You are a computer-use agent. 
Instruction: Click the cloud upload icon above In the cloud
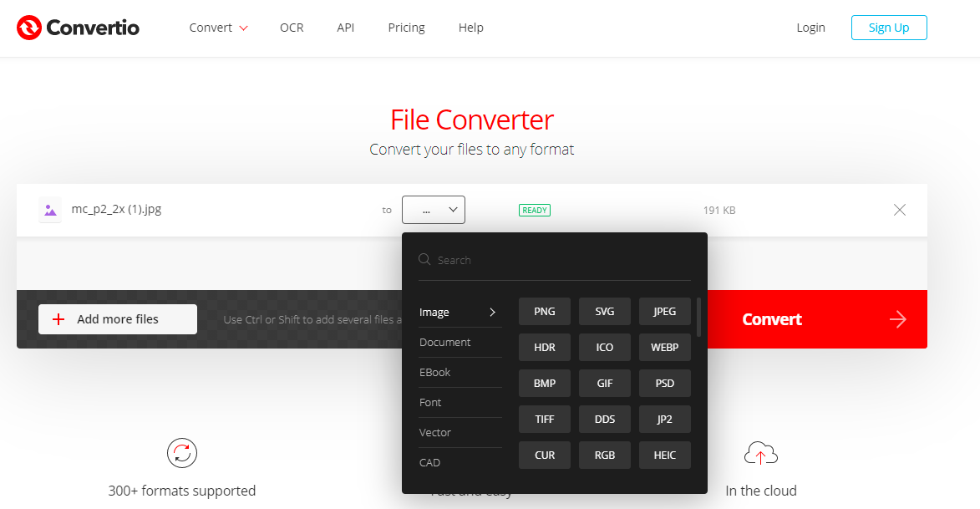760,452
